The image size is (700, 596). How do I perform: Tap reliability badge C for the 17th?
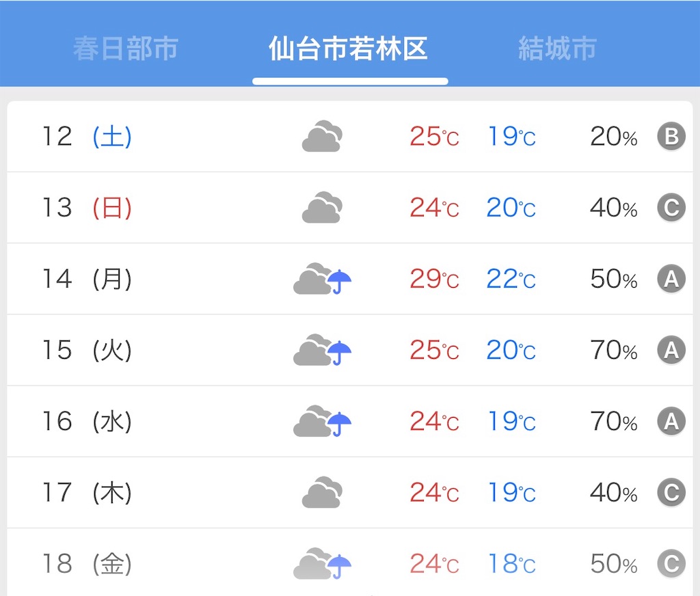coord(671,492)
